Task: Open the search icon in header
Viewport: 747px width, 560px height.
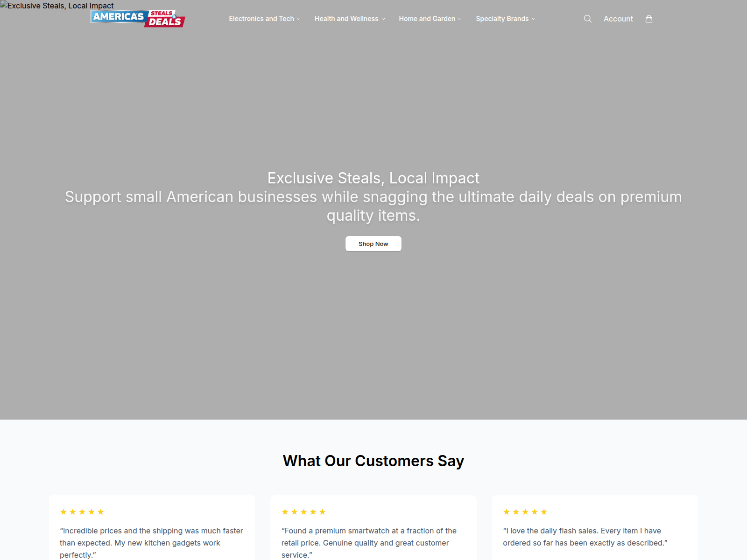Action: point(588,19)
